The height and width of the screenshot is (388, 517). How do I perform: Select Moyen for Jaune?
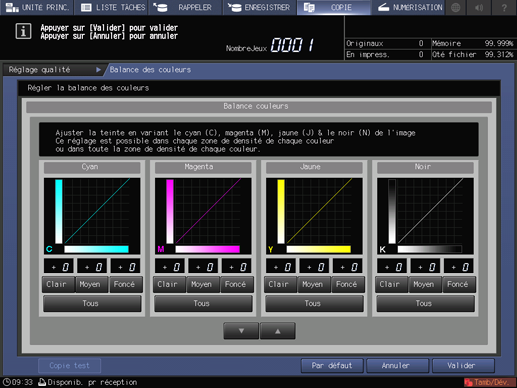pos(314,284)
